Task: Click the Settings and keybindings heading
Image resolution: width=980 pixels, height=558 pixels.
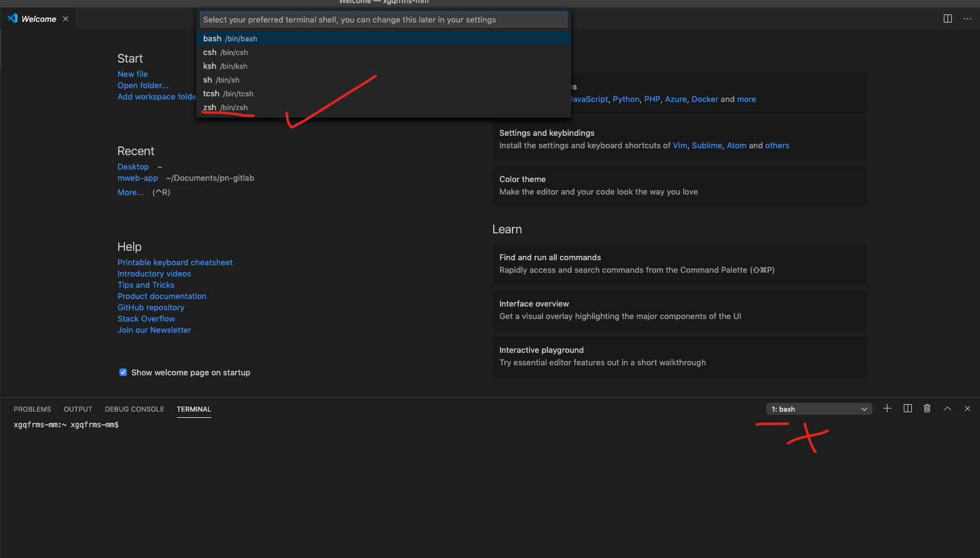Action: 547,133
